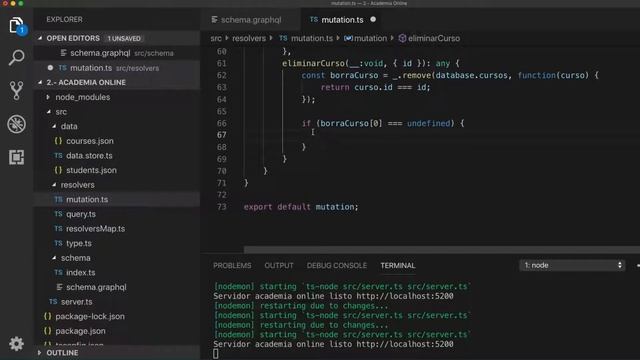
Task: Click the src breadcrumb segment
Action: click(216, 38)
